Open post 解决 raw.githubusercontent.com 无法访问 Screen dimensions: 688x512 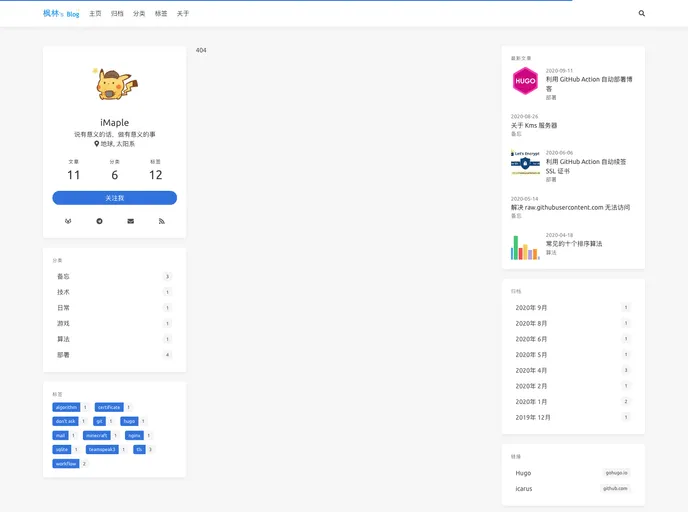[x=570, y=208]
